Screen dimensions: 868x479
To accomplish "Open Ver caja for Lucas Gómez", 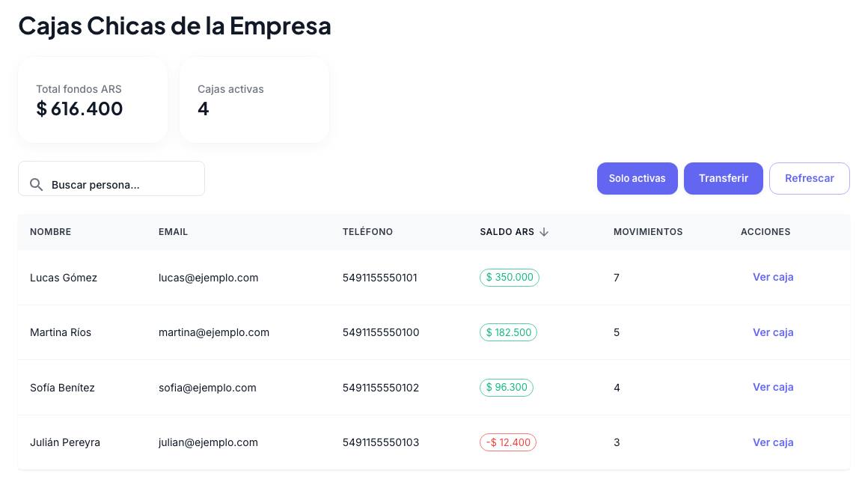I will pos(773,277).
